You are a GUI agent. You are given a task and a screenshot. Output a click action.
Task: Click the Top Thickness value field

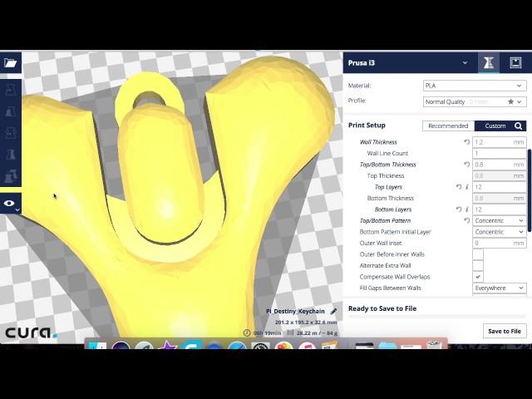click(500, 175)
